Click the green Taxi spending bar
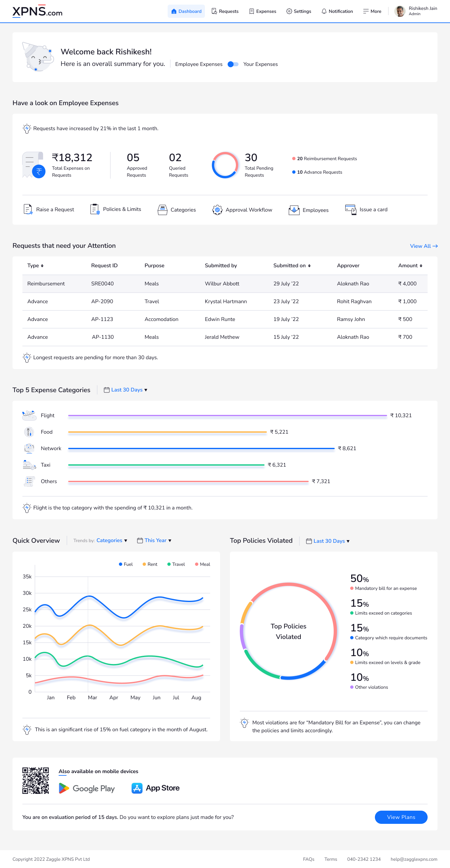The image size is (450, 868). click(x=166, y=465)
